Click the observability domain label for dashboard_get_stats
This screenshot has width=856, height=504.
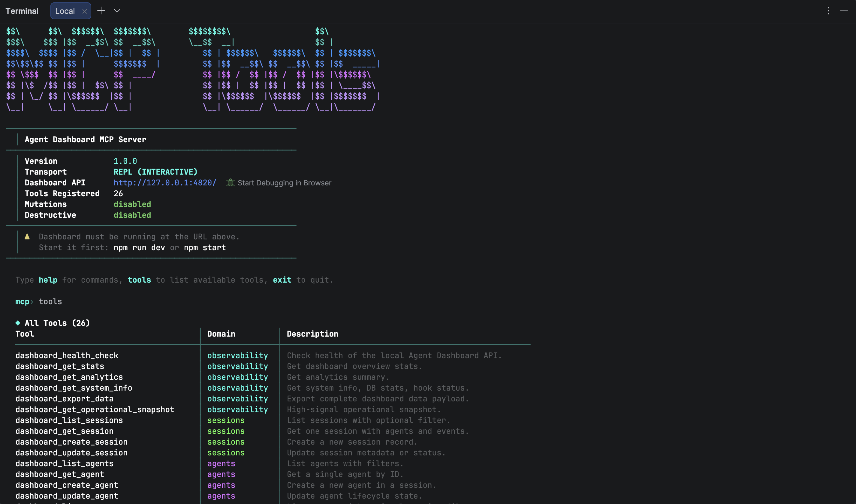(x=237, y=366)
